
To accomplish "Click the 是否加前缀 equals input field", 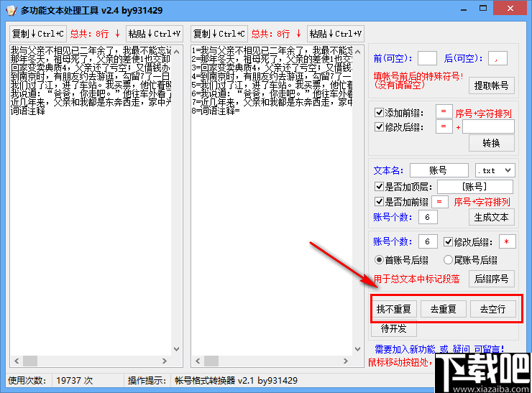I will [x=440, y=202].
